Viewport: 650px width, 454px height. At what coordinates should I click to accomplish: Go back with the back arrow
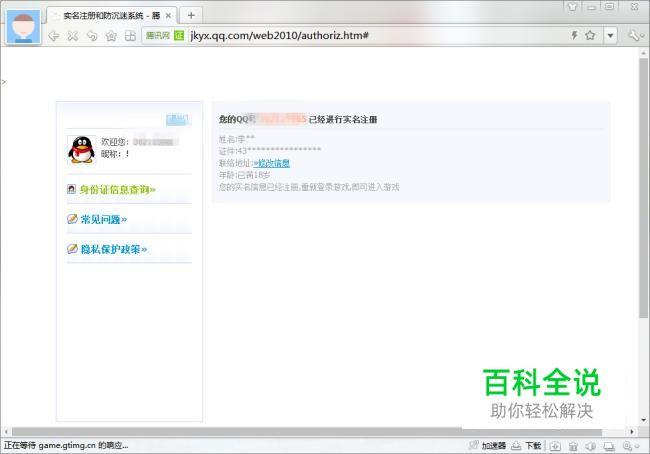point(54,36)
